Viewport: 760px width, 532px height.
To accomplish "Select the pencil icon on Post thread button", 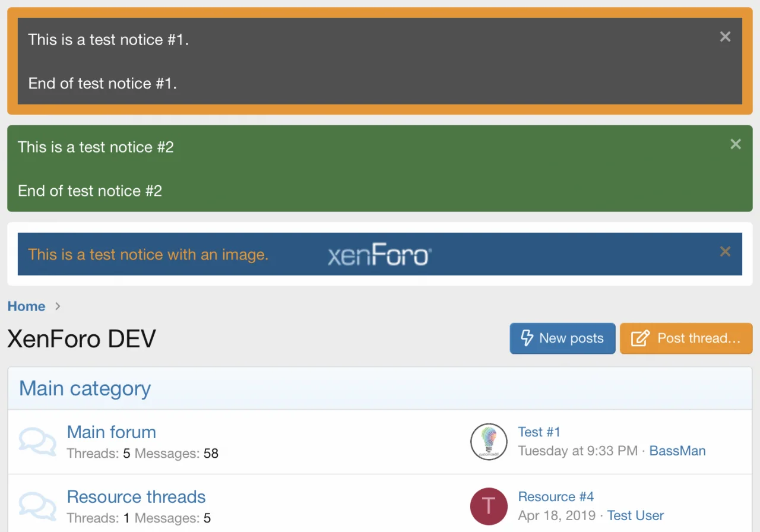I will (639, 338).
